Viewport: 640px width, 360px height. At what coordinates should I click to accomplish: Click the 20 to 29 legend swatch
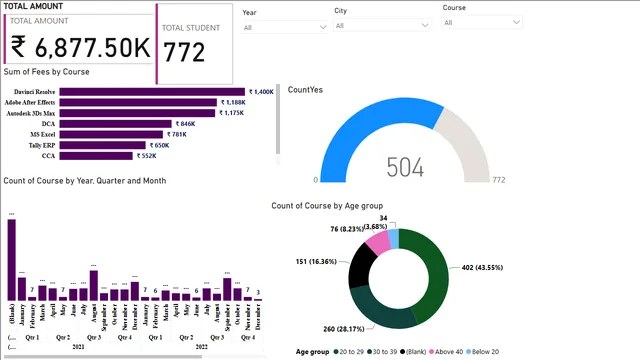336,352
